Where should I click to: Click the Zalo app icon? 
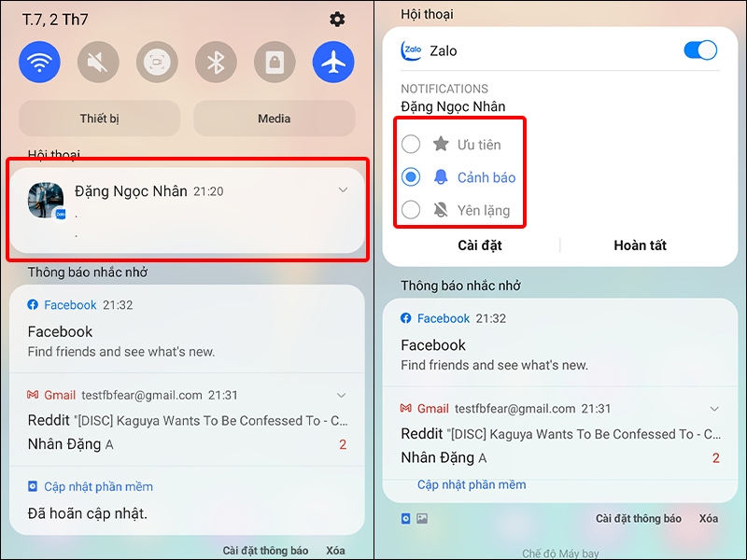(x=412, y=50)
